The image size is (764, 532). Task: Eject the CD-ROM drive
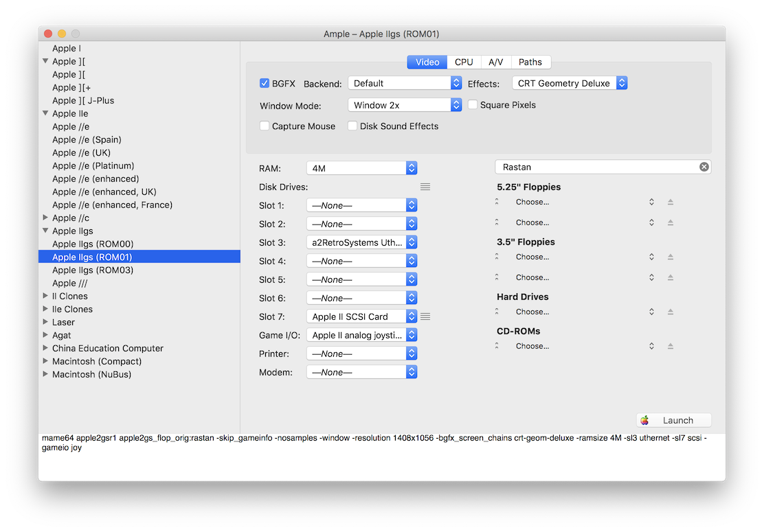pos(671,346)
